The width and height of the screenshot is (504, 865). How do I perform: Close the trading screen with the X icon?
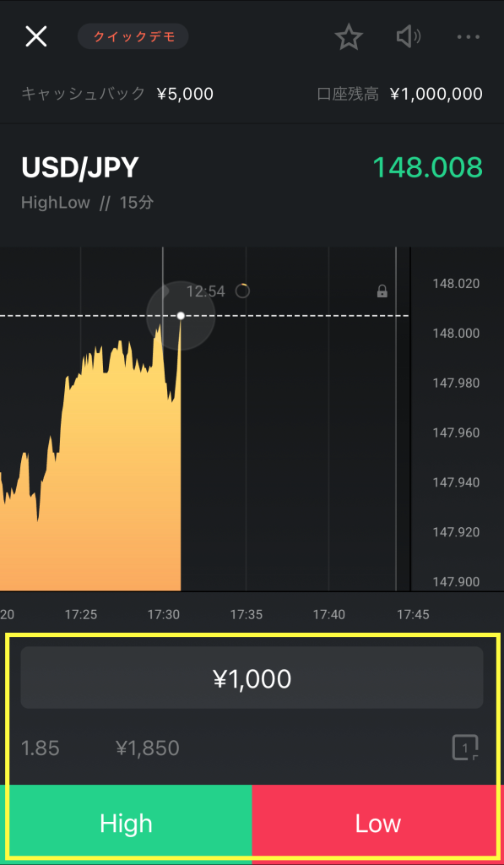pyautogui.click(x=35, y=37)
